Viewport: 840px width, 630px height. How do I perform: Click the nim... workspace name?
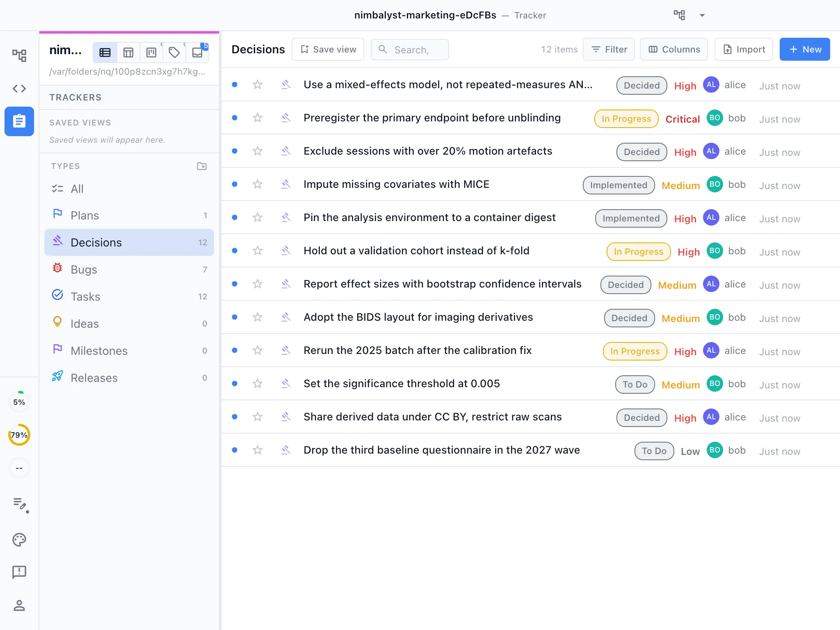[x=66, y=50]
